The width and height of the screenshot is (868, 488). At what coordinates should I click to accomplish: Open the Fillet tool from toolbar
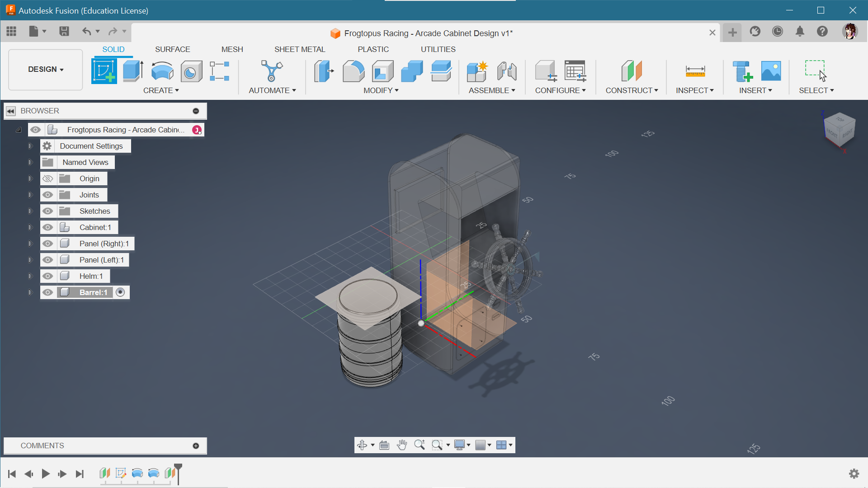tap(354, 70)
